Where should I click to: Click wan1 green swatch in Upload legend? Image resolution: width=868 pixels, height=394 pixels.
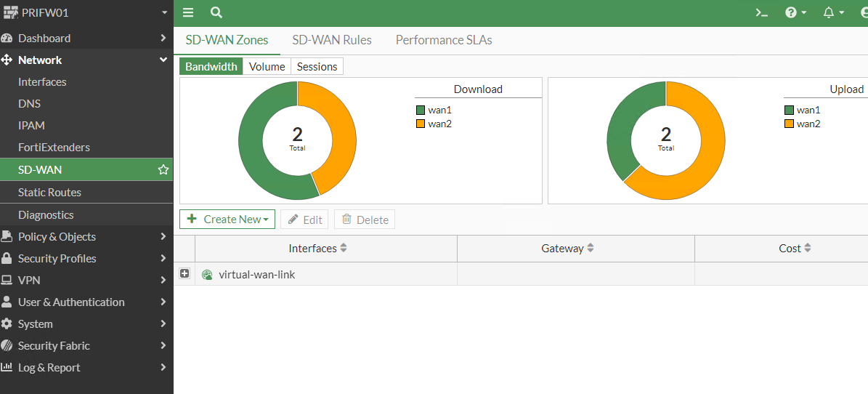click(789, 110)
